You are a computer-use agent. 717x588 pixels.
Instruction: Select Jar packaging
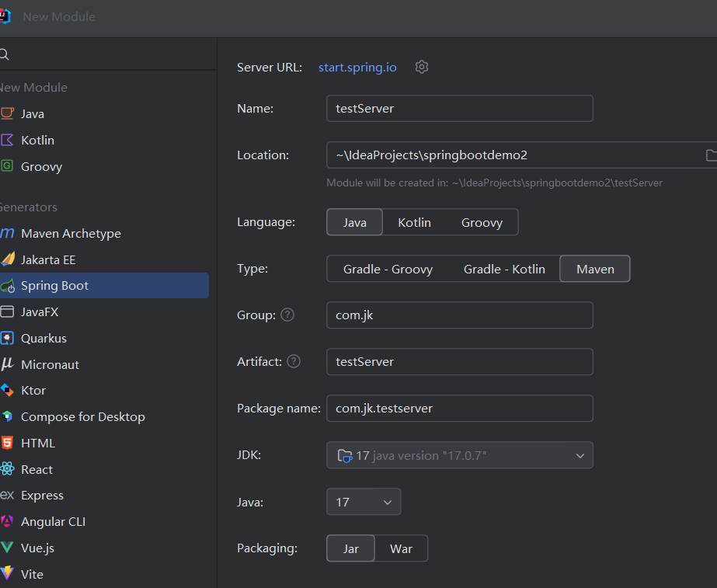click(x=350, y=548)
